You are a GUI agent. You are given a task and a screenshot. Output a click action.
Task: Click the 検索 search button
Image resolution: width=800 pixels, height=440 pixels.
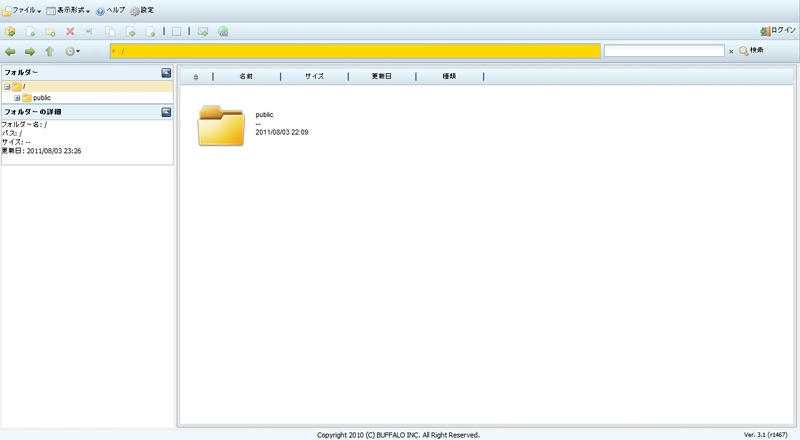751,51
